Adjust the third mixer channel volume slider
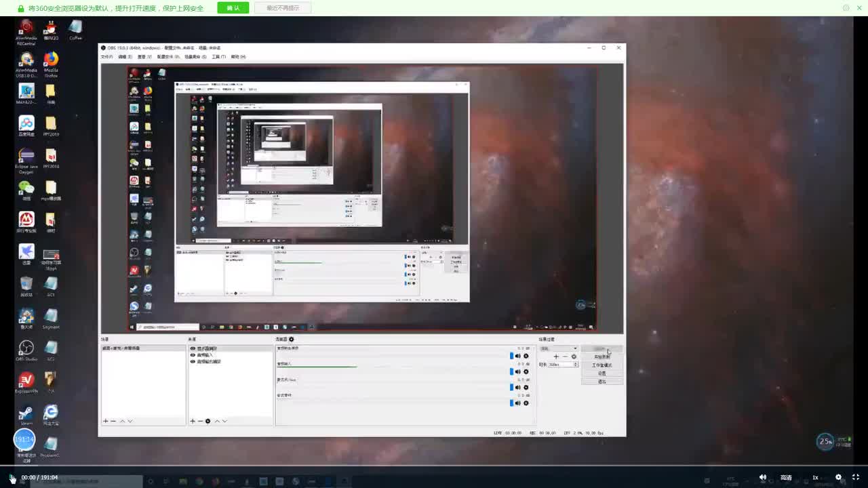 click(x=511, y=387)
